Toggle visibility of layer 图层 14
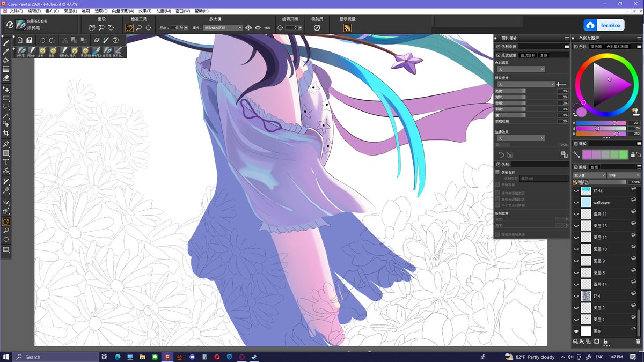Viewport: 644px width, 362px height. tap(576, 285)
